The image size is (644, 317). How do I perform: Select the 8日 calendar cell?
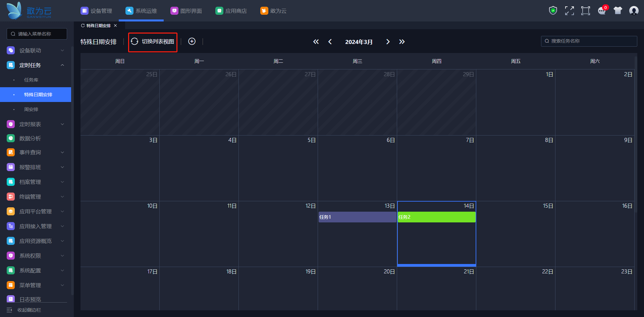pyautogui.click(x=516, y=168)
